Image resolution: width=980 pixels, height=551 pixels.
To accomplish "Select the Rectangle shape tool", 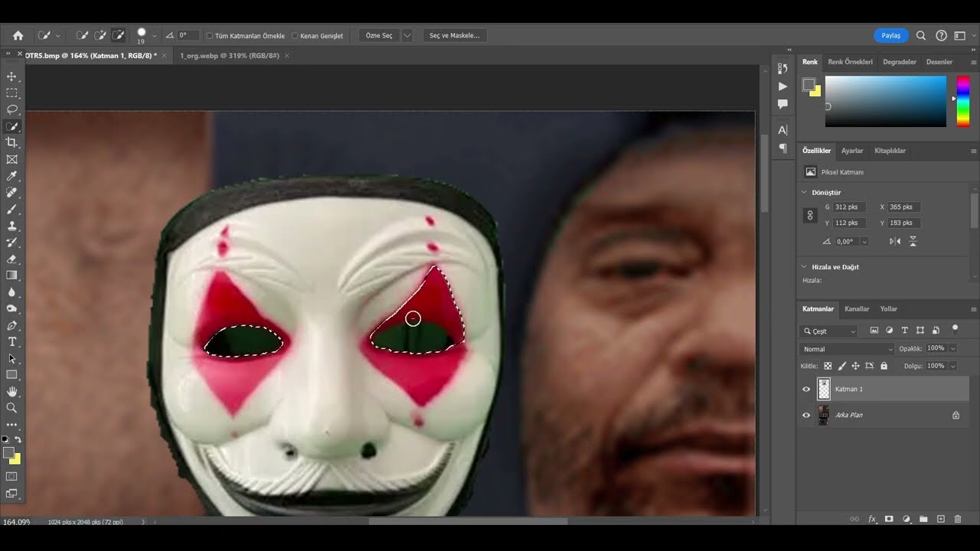I will pos(11,374).
